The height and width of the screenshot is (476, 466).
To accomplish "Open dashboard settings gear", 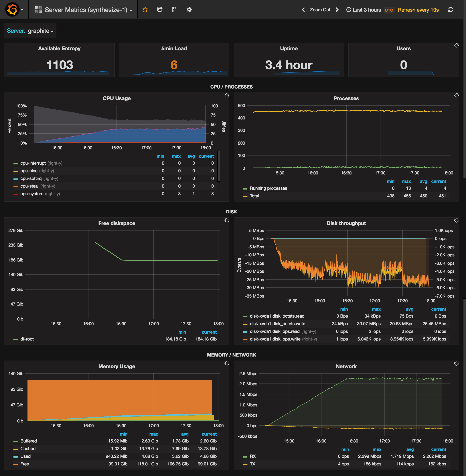I will 189,10.
